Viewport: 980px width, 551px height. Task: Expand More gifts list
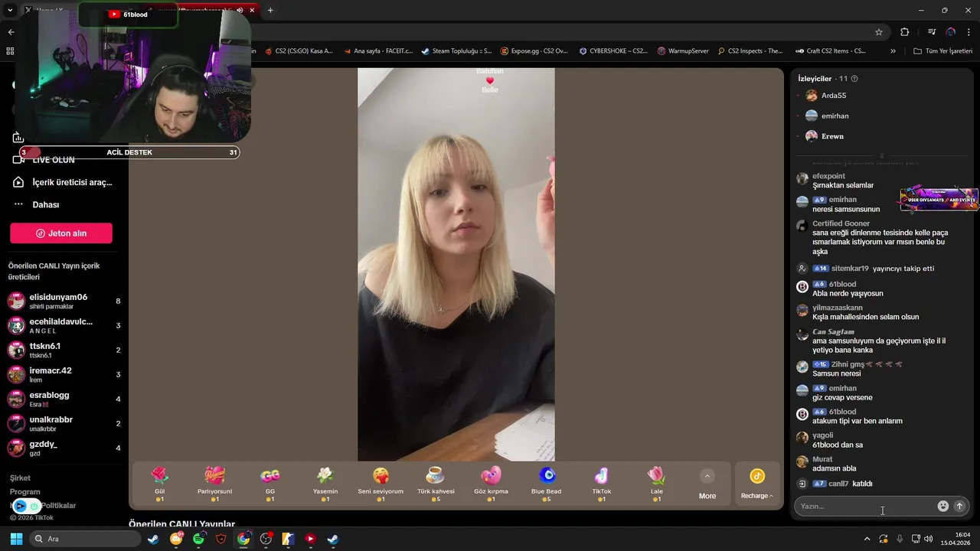coord(707,484)
